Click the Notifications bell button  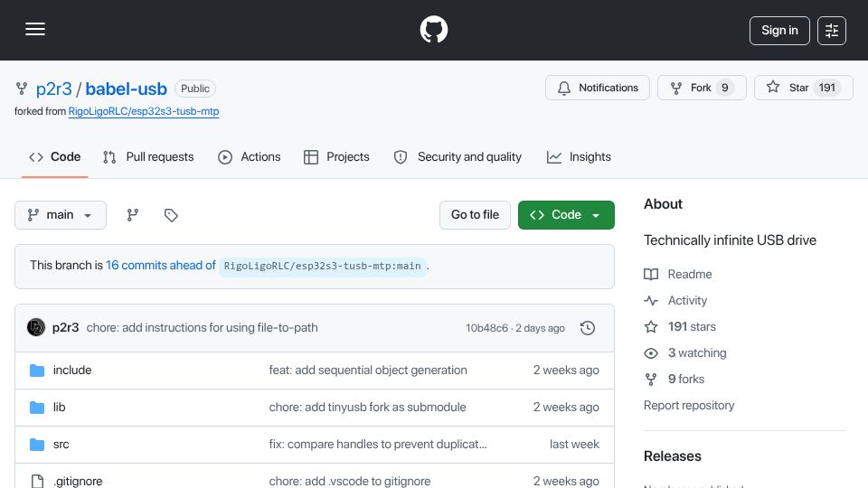pos(598,88)
